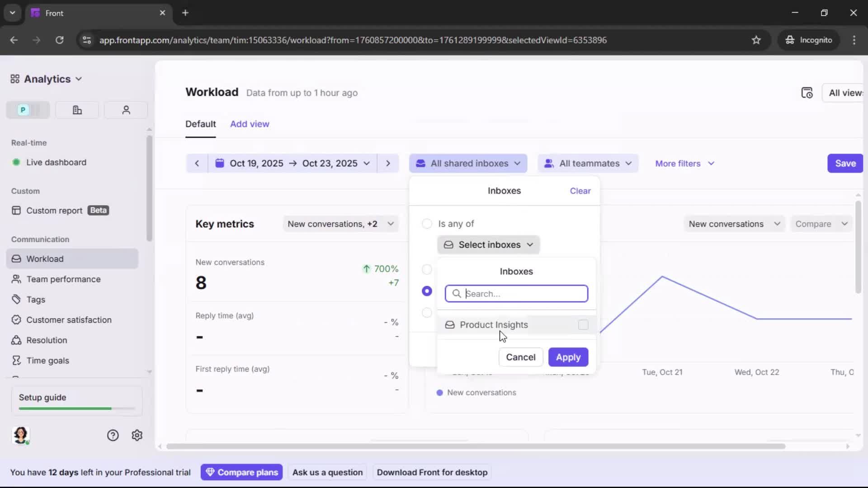Image resolution: width=868 pixels, height=488 pixels.
Task: Select the 'Is any of' radio button
Action: coord(427,224)
